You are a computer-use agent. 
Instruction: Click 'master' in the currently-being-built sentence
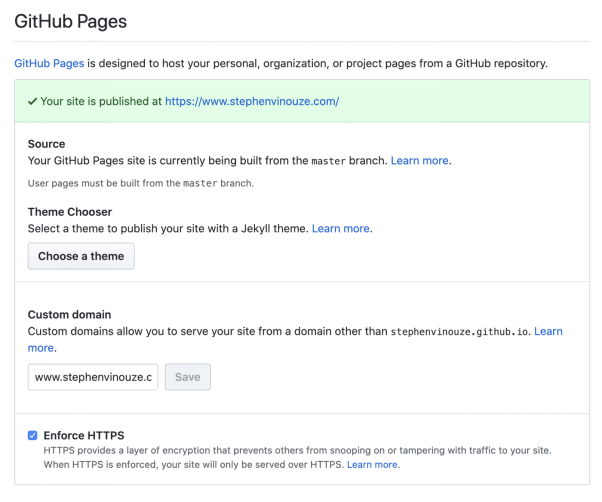[x=328, y=161]
